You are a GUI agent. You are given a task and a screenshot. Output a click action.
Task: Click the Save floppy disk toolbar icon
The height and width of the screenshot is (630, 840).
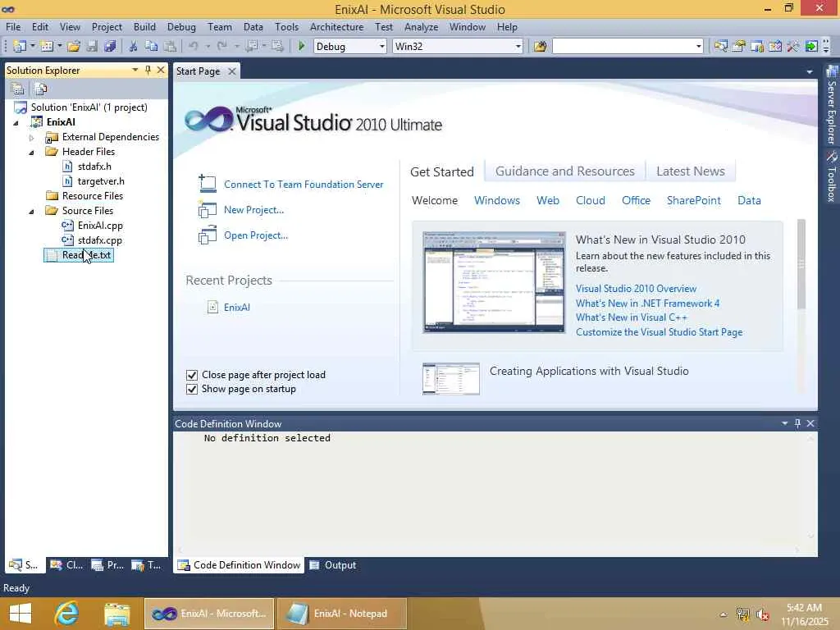[92, 47]
